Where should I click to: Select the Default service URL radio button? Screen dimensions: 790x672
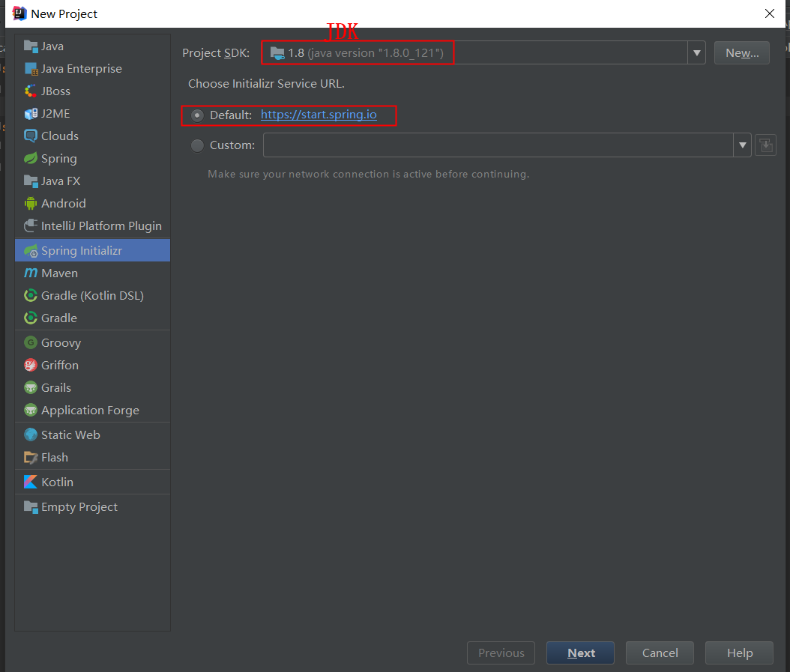pos(198,115)
